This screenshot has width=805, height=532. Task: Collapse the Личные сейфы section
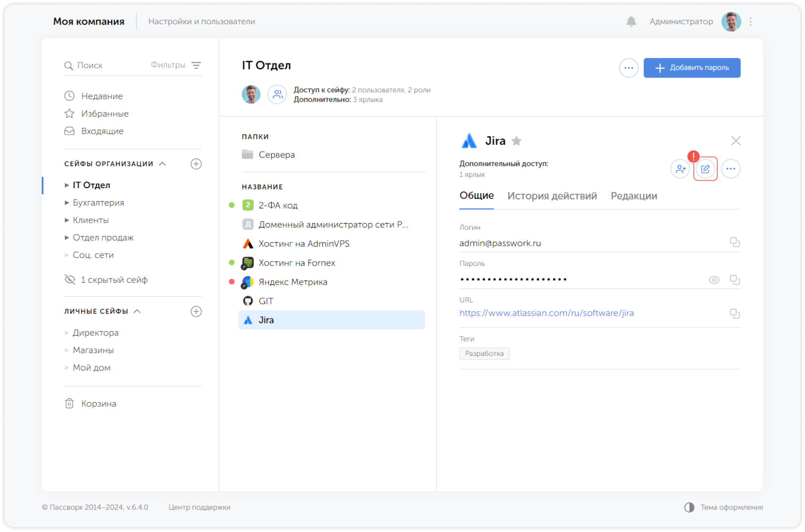coord(137,311)
